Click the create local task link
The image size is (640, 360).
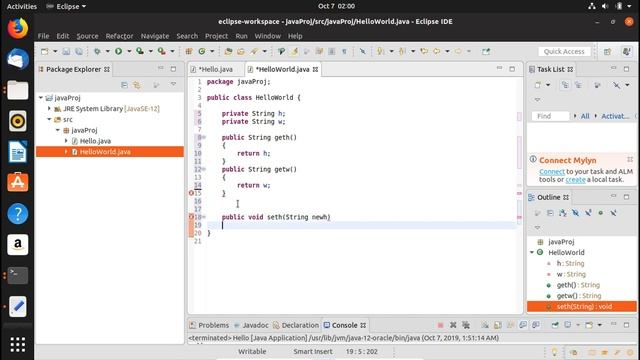(576, 180)
